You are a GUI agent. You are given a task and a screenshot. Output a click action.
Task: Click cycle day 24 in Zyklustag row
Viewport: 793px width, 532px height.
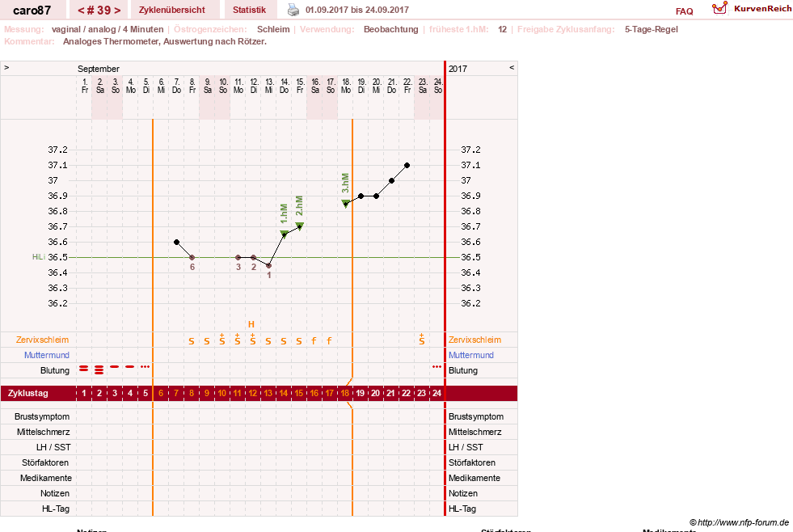click(x=437, y=393)
